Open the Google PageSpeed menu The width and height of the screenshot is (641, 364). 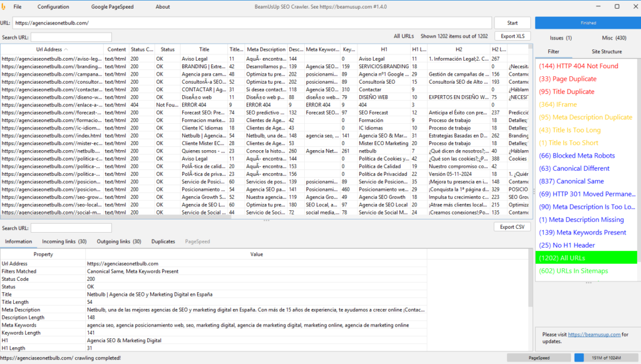(113, 7)
